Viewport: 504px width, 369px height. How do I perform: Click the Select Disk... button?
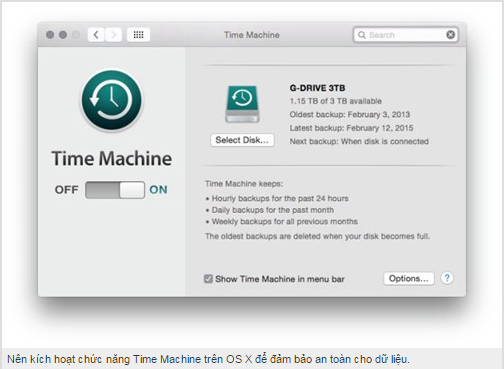[x=242, y=140]
